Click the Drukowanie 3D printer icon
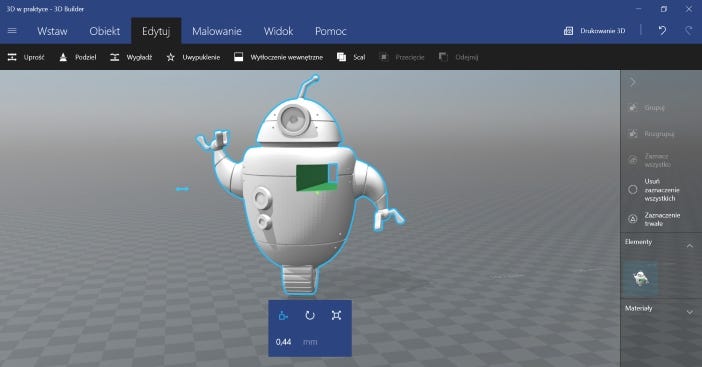 (x=568, y=31)
